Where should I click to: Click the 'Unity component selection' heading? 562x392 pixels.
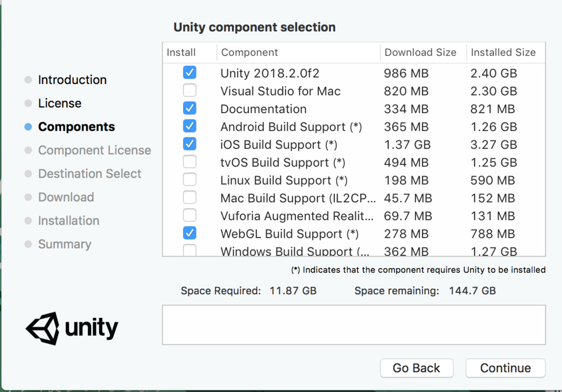click(x=255, y=27)
